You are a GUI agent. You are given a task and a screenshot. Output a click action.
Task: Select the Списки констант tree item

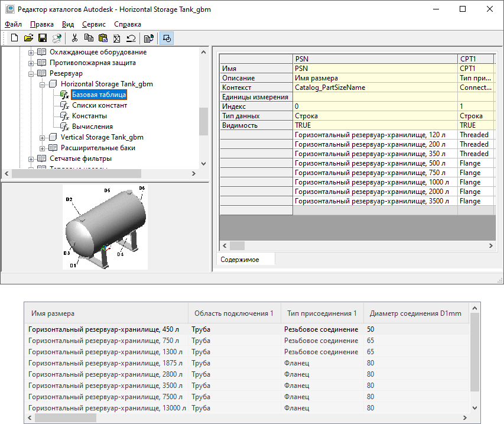pyautogui.click(x=100, y=105)
